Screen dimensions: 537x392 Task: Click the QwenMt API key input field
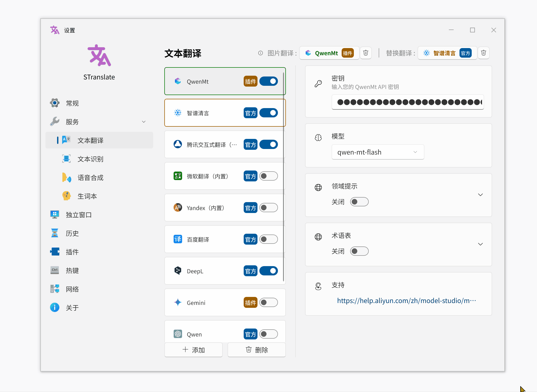[x=407, y=102]
